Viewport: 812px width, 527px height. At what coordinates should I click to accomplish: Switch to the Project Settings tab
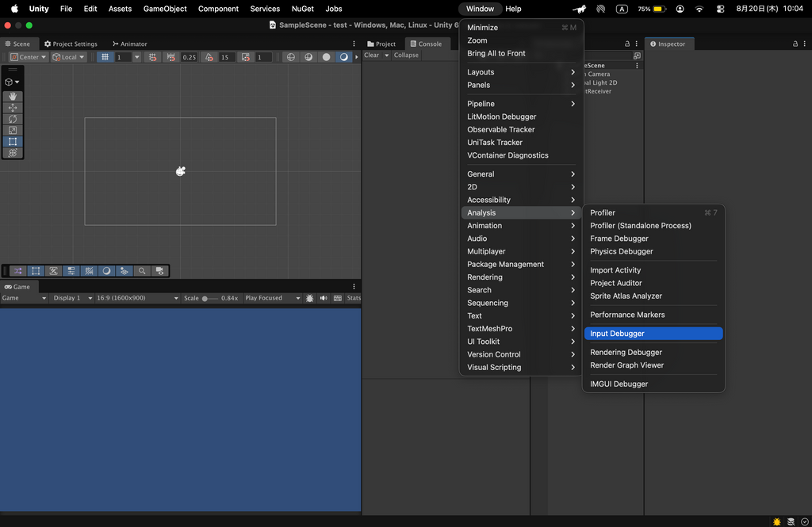(71, 44)
